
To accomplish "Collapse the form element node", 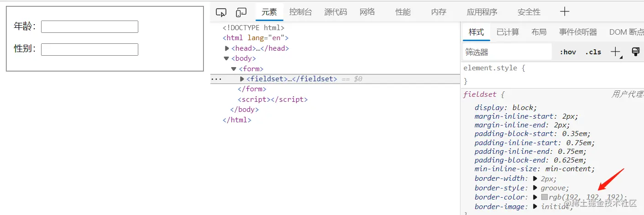I will 234,69.
